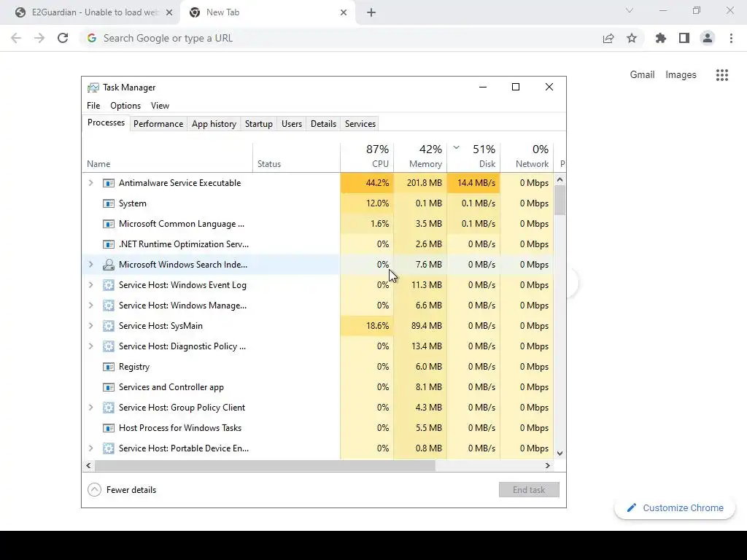Click the Microsoft Common Language process icon
Image resolution: width=747 pixels, height=560 pixels.
(109, 224)
